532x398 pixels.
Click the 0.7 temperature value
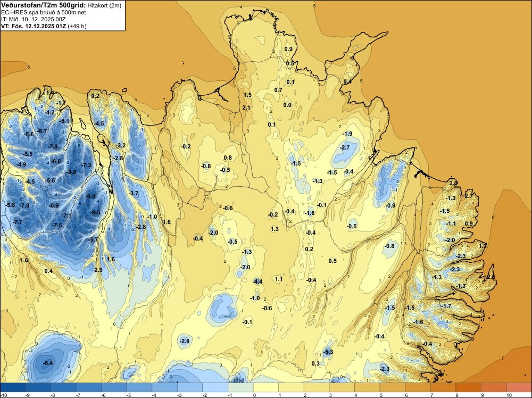coord(278,90)
